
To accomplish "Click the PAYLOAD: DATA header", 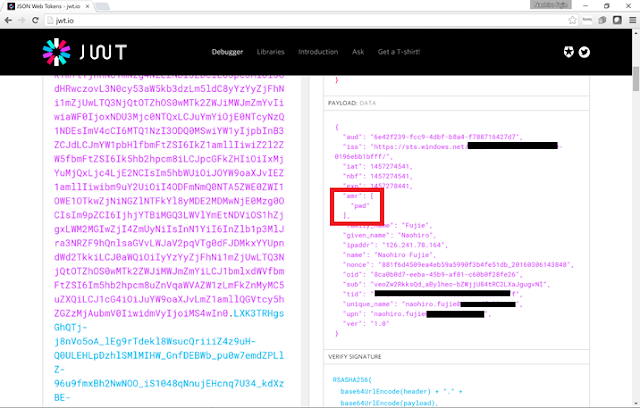I will pyautogui.click(x=352, y=103).
